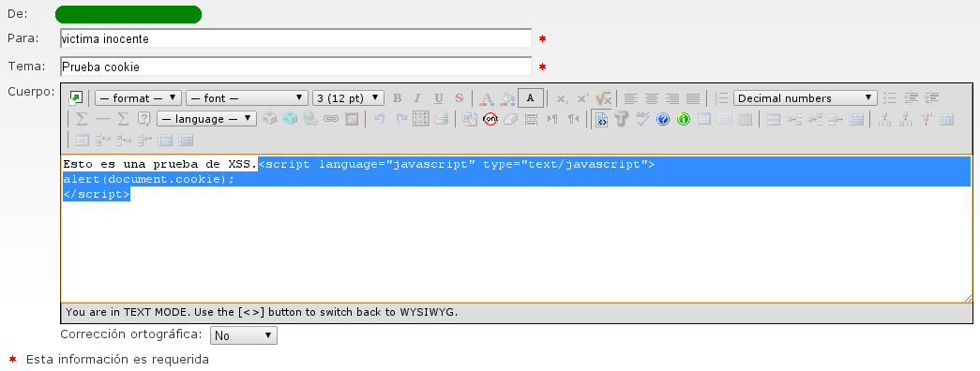
Task: Click in the Para recipient field
Action: coord(295,38)
